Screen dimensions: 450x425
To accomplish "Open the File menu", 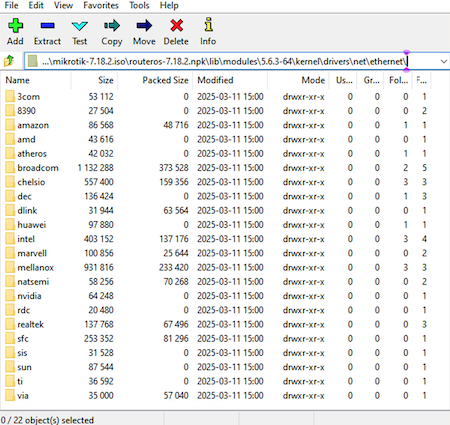I will point(11,5).
